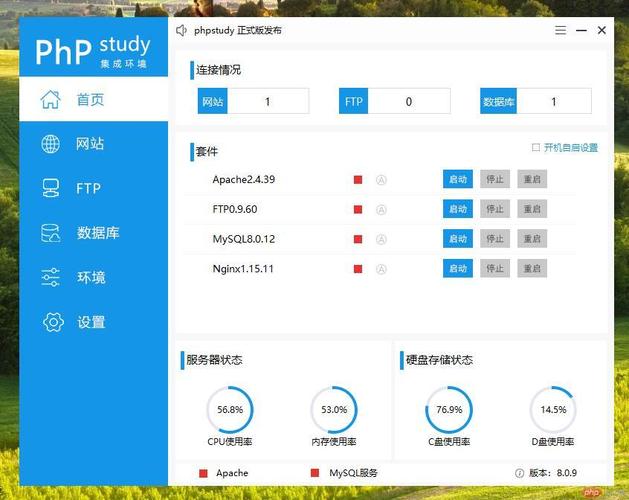Click the 开机自启设置 link text
The image size is (629, 500).
571,148
